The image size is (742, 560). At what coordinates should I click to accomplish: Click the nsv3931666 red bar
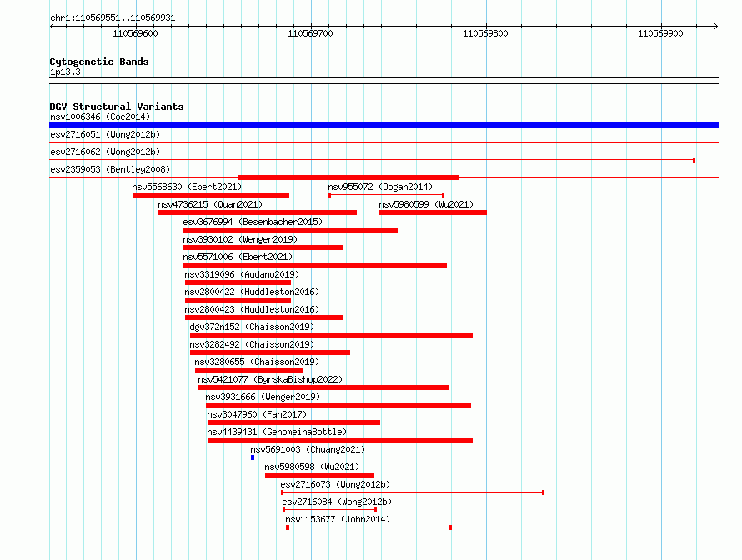[338, 405]
